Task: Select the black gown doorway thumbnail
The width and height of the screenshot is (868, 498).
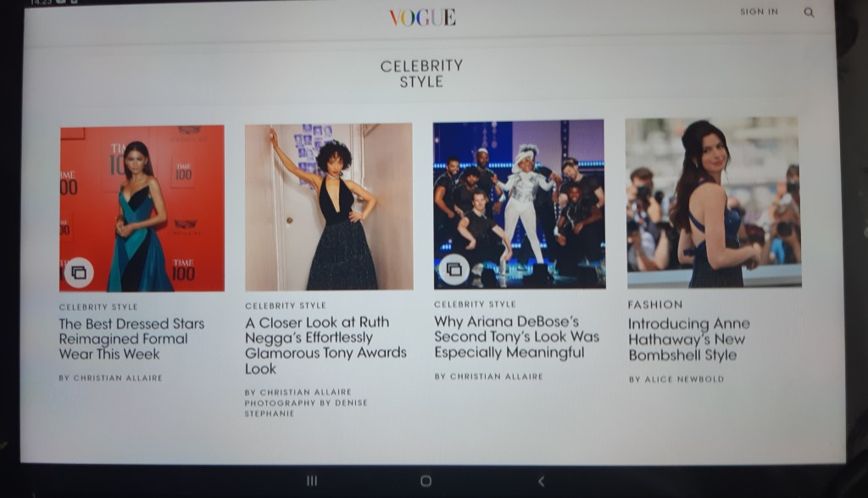Action: tap(329, 207)
